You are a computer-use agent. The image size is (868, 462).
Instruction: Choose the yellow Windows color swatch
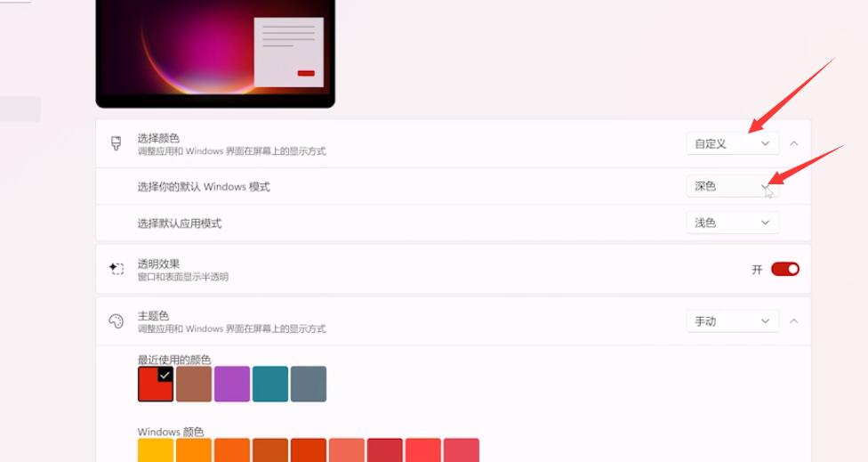pos(156,450)
